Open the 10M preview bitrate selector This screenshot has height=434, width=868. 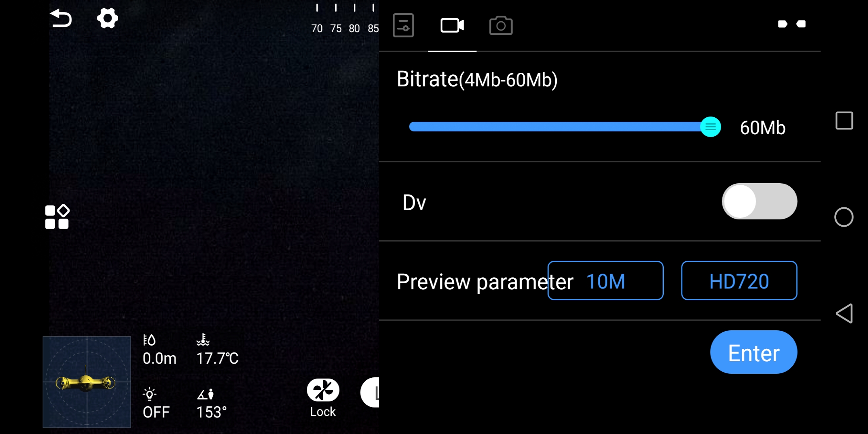coord(605,280)
